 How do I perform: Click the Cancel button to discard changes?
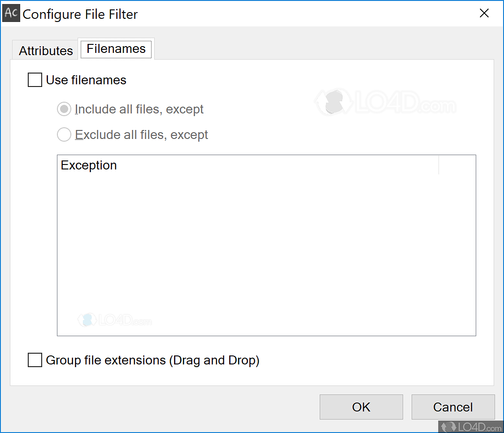pyautogui.click(x=453, y=407)
